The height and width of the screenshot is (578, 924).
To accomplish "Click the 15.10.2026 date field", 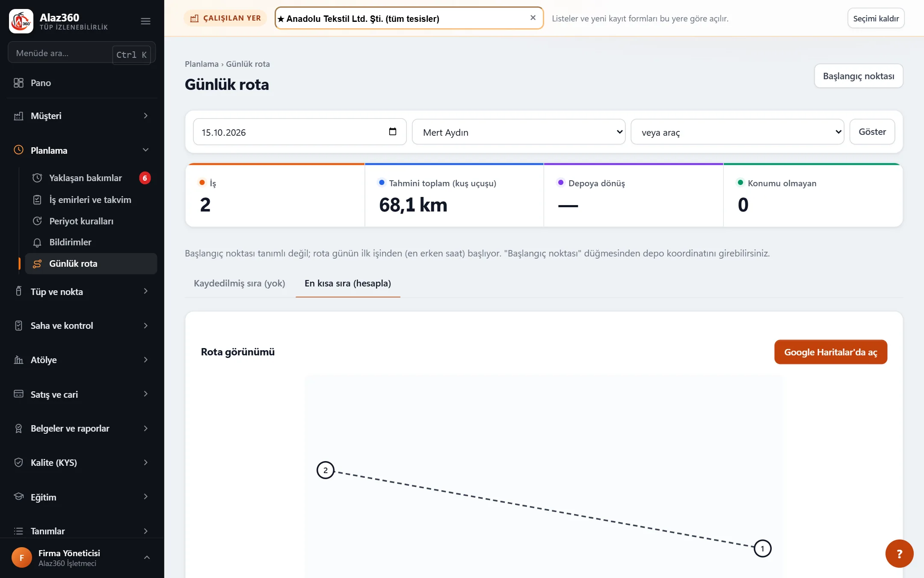I will point(299,132).
